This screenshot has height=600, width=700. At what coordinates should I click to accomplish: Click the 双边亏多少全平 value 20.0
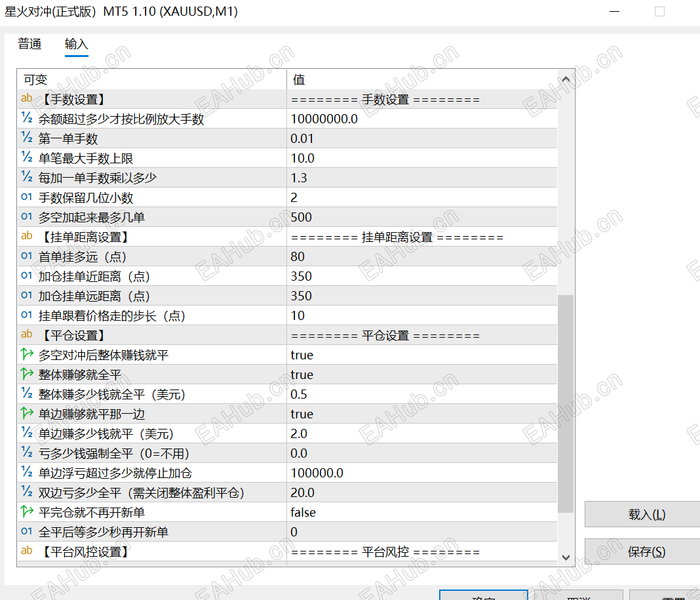pos(303,492)
